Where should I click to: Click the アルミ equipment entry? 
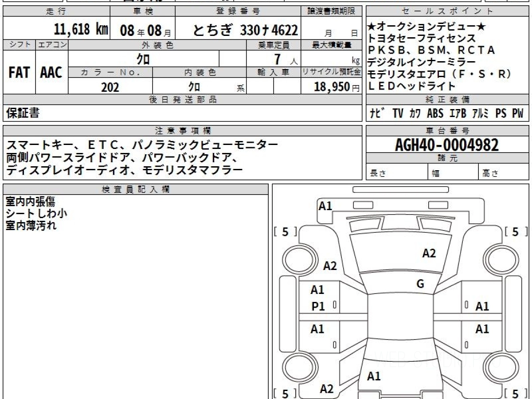tap(480, 113)
